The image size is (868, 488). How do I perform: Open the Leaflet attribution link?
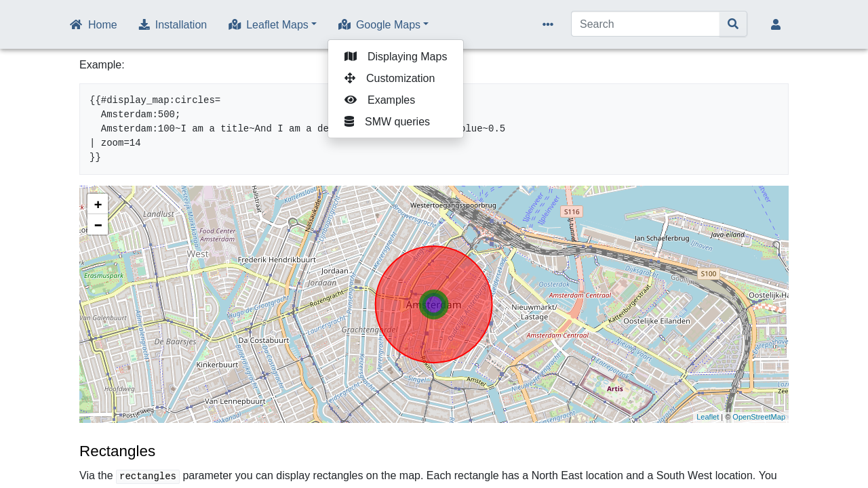[707, 417]
